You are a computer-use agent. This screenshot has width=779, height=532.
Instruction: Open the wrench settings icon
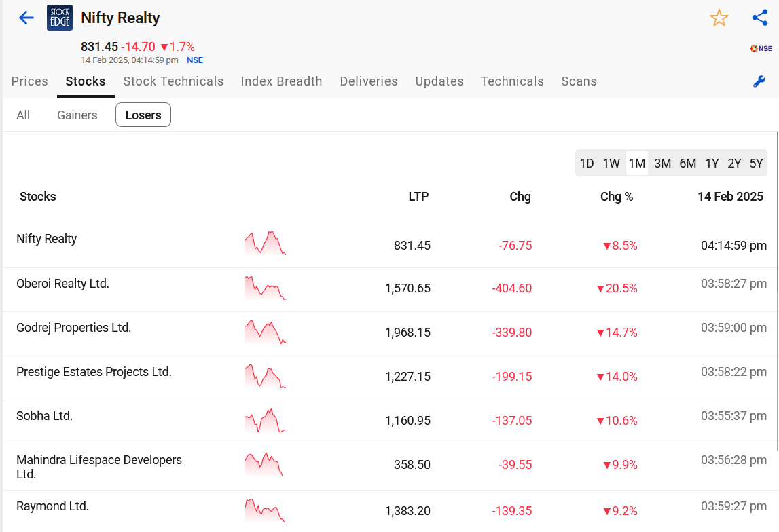tap(759, 81)
